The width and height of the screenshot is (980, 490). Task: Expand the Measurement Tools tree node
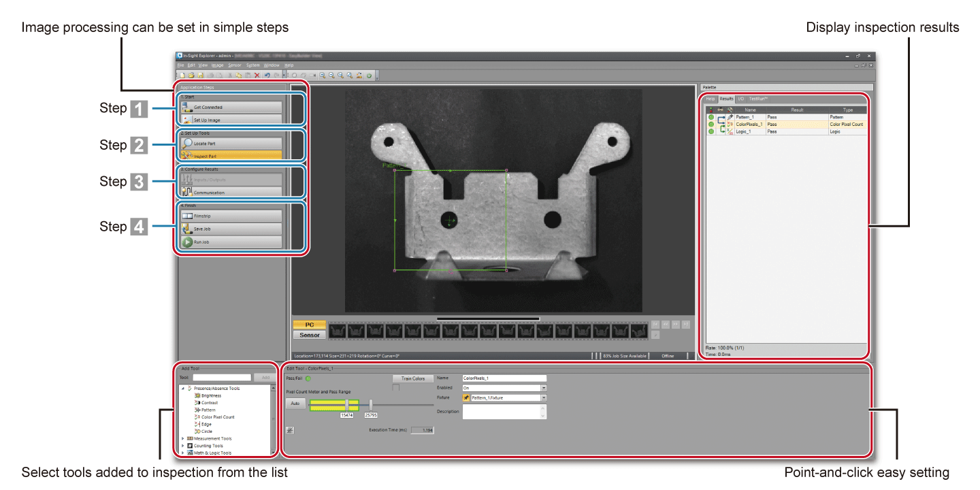click(x=182, y=439)
